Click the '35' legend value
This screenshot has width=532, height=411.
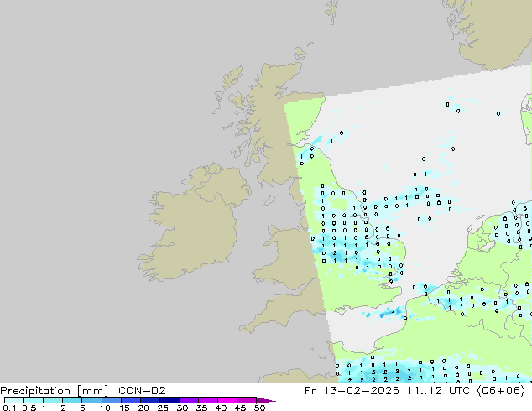(201, 408)
